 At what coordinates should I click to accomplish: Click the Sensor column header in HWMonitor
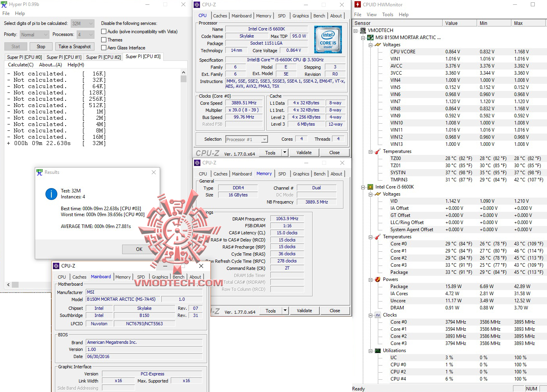pos(397,23)
